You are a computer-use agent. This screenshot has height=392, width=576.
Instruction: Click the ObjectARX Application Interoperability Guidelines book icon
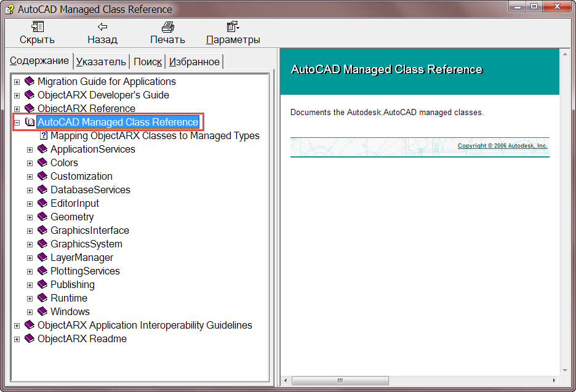[30, 325]
